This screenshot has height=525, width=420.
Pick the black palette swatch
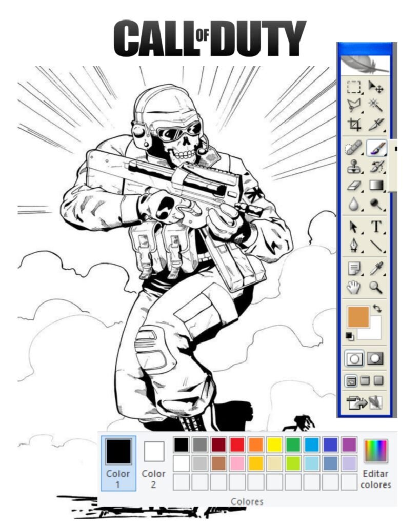(x=181, y=445)
